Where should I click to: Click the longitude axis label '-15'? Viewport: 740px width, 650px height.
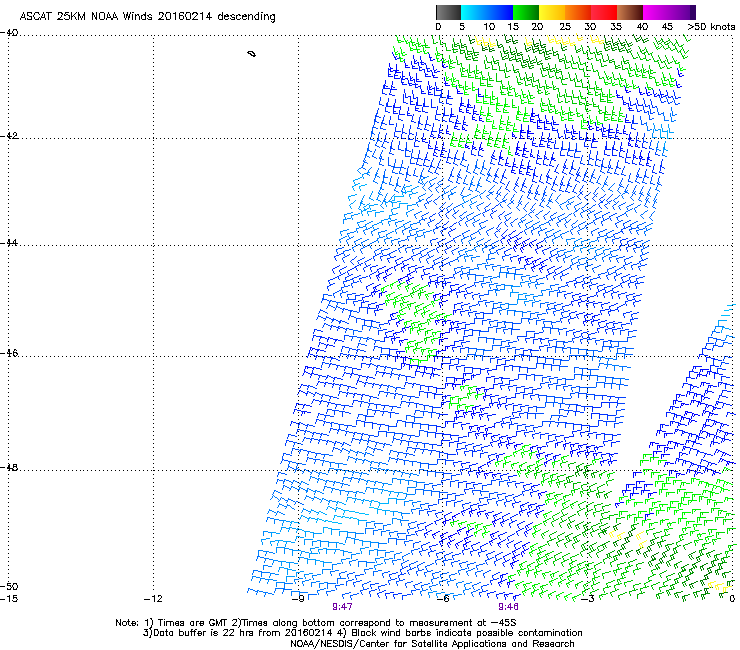pos(9,599)
